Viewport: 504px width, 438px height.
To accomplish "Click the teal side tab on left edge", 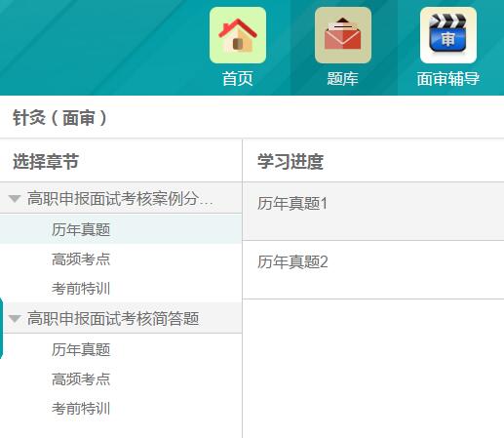I will 1,328.
